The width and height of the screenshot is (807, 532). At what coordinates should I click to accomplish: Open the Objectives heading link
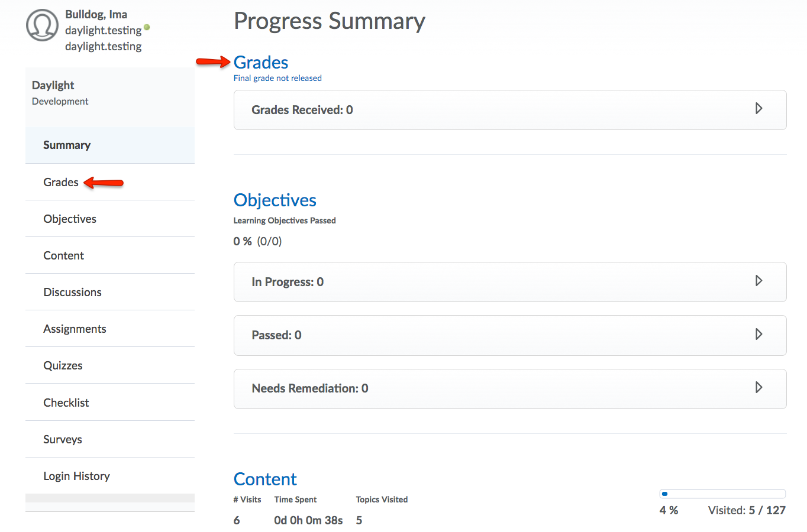[x=275, y=200]
